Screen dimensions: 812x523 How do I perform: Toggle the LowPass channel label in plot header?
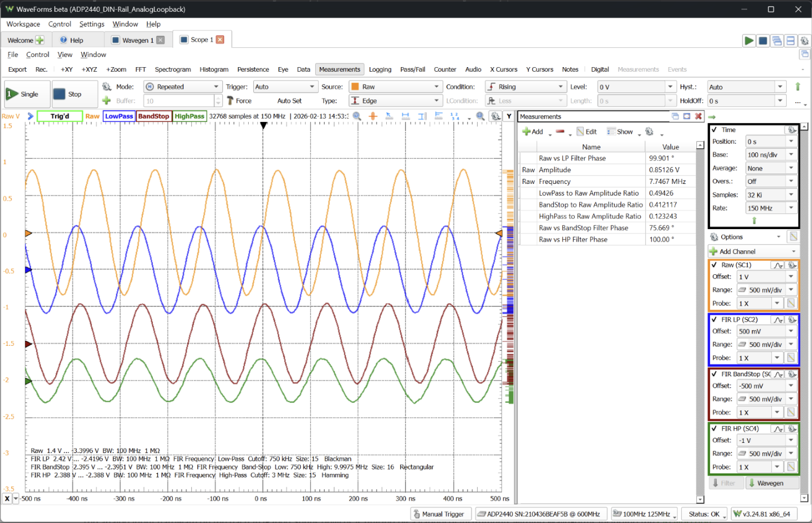tap(119, 116)
